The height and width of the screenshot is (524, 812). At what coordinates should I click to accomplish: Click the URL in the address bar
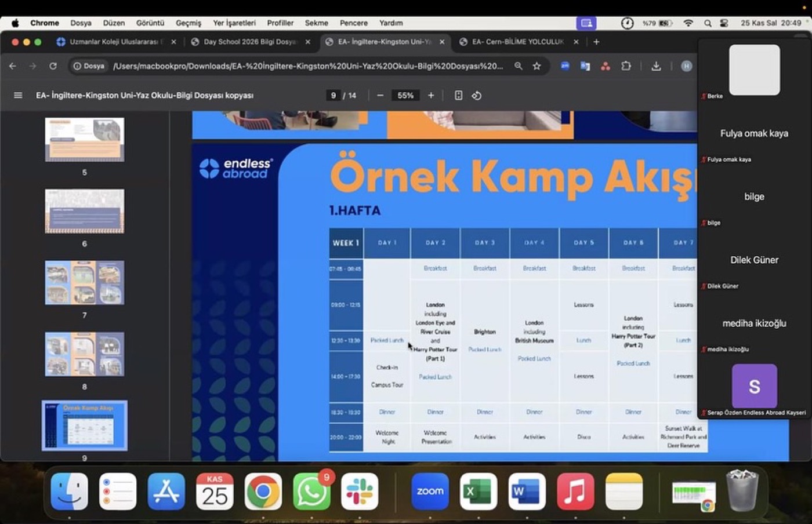coord(308,66)
